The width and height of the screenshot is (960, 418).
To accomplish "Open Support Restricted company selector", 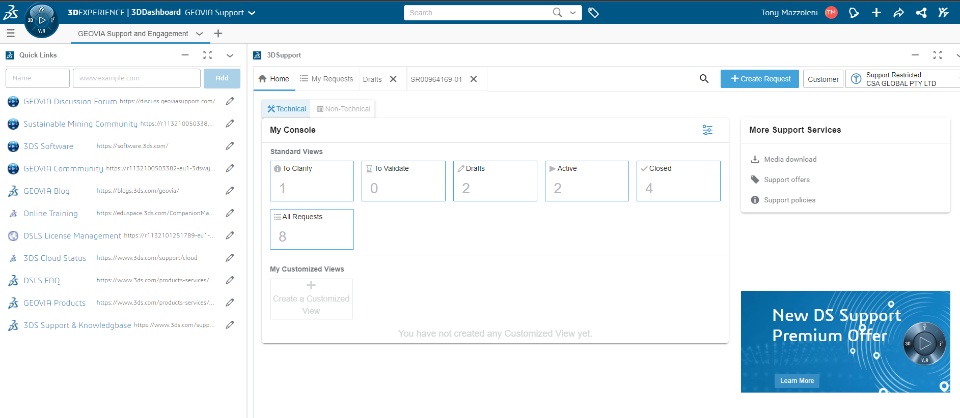I will click(902, 78).
